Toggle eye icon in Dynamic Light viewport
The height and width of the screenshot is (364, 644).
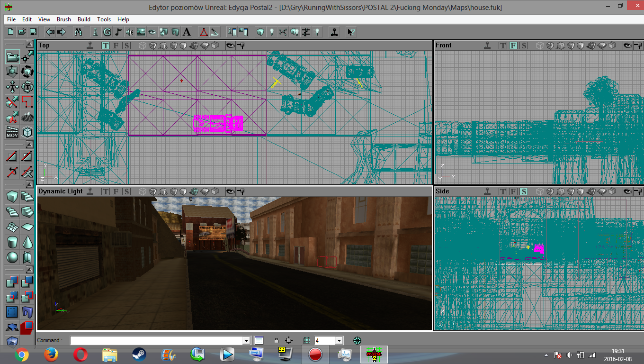click(231, 191)
